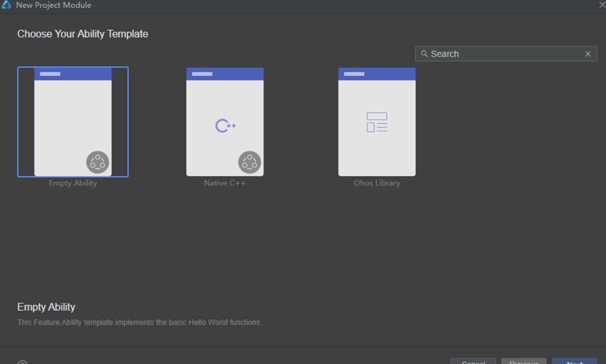The width and height of the screenshot is (606, 364).
Task: Click the C++ logo icon
Action: 225,126
